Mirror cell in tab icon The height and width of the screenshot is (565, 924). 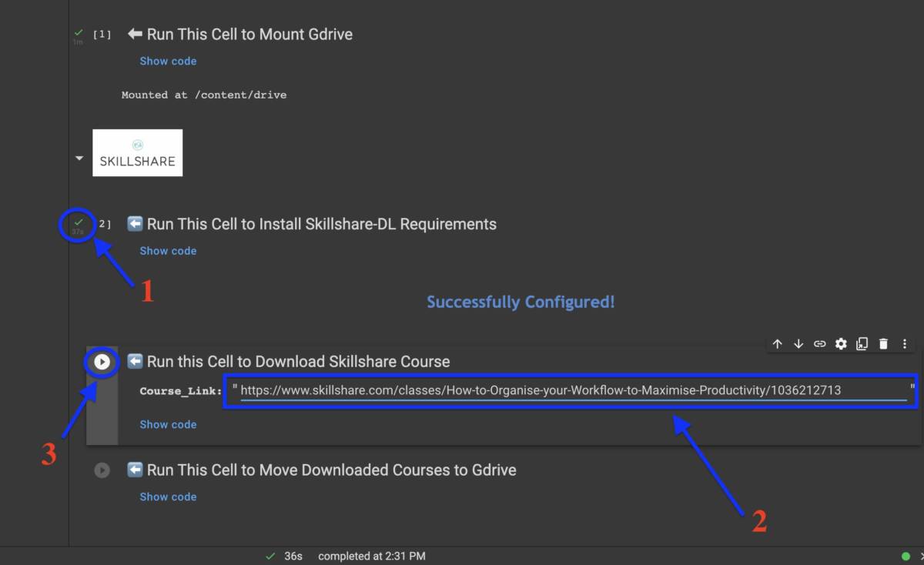pyautogui.click(x=862, y=344)
